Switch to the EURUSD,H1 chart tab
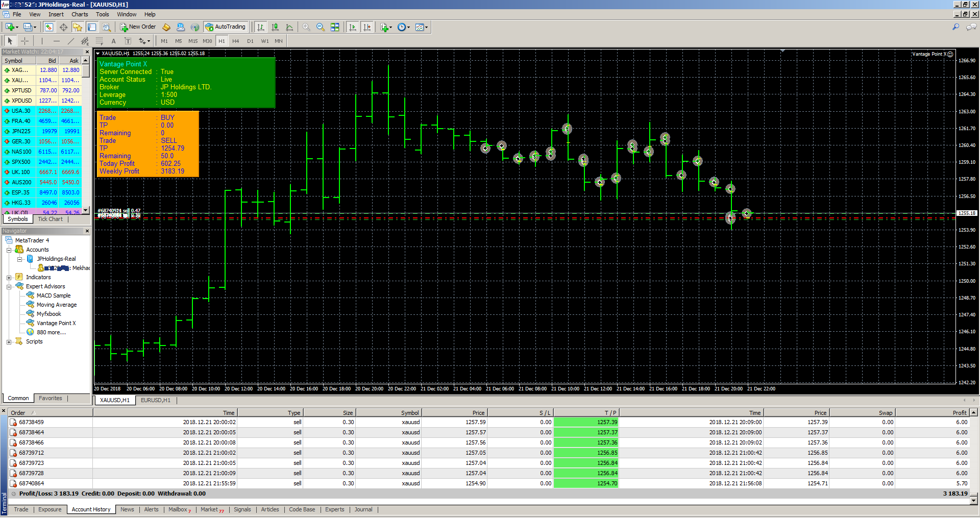Screen dimensions: 980x518 (x=156, y=400)
